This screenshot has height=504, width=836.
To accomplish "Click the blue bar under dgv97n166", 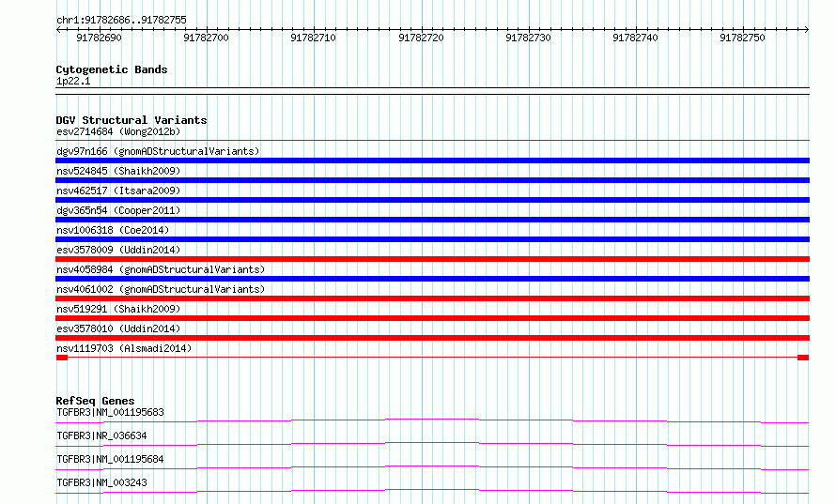I will (432, 160).
